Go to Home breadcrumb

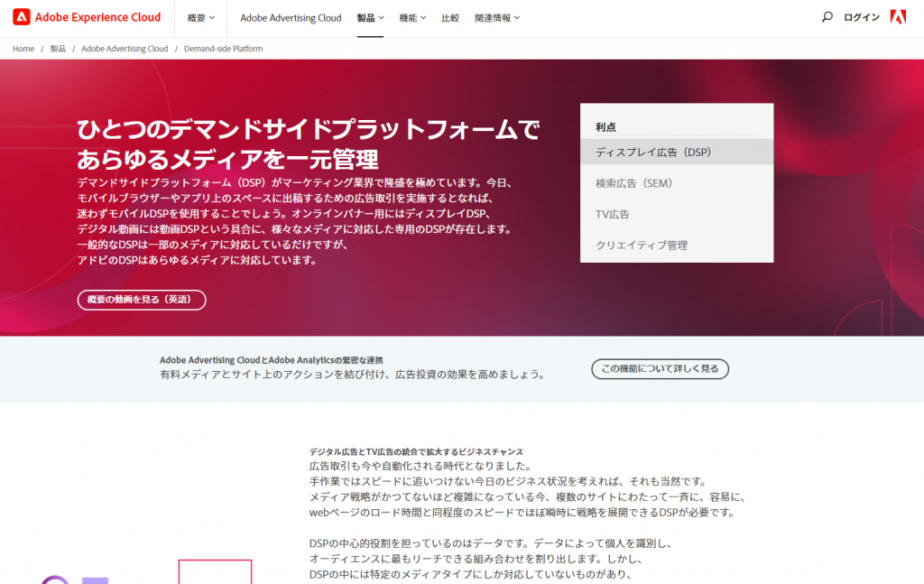click(x=23, y=49)
